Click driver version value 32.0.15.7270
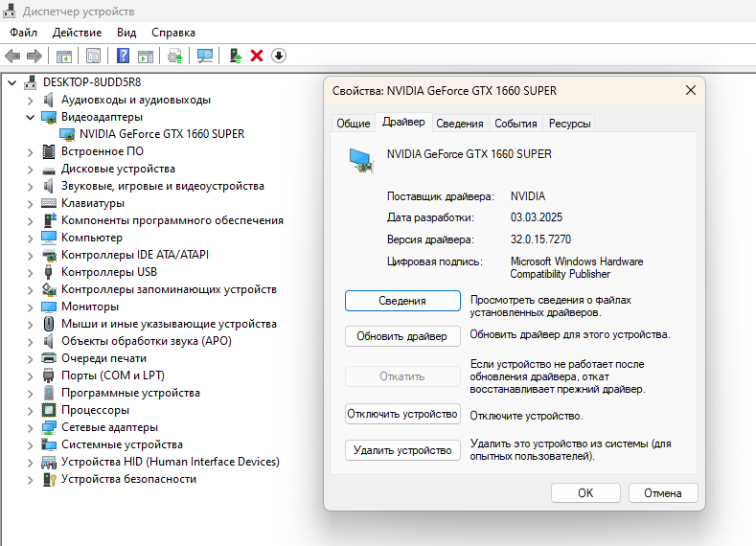The height and width of the screenshot is (546, 756). tap(540, 239)
